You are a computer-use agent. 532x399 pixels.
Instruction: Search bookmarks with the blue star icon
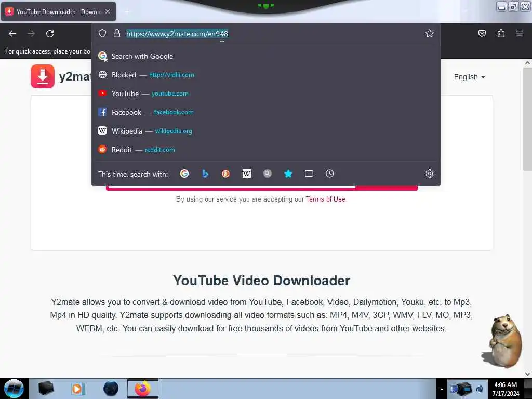[288, 174]
